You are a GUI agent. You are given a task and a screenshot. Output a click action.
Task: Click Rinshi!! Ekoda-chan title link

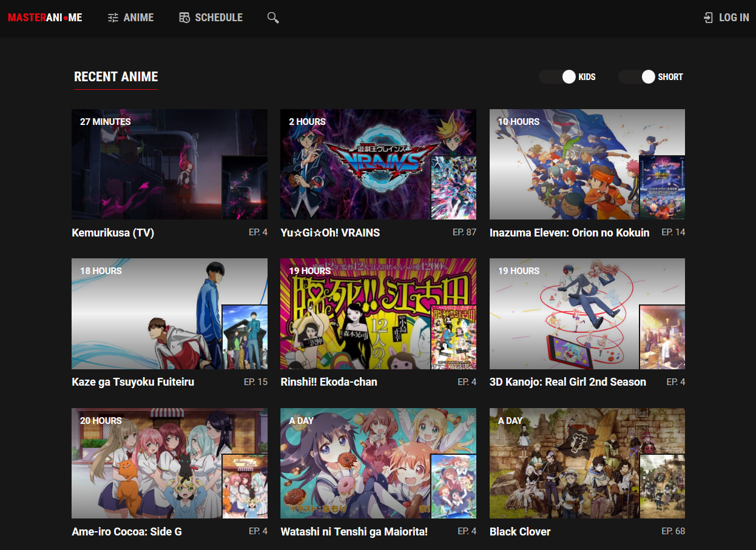coord(329,382)
